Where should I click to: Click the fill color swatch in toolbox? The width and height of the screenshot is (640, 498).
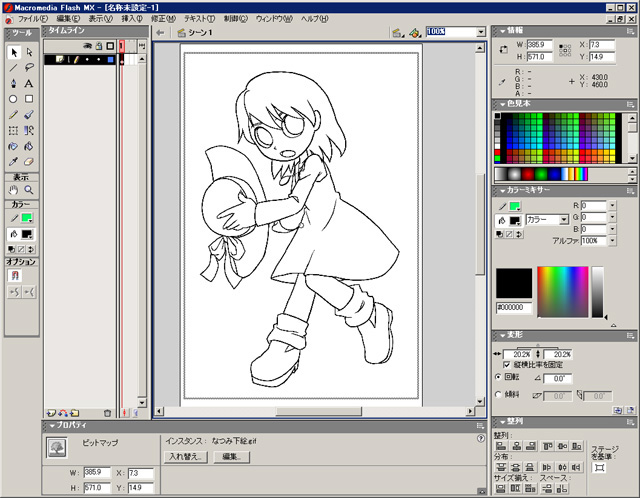pyautogui.click(x=27, y=234)
